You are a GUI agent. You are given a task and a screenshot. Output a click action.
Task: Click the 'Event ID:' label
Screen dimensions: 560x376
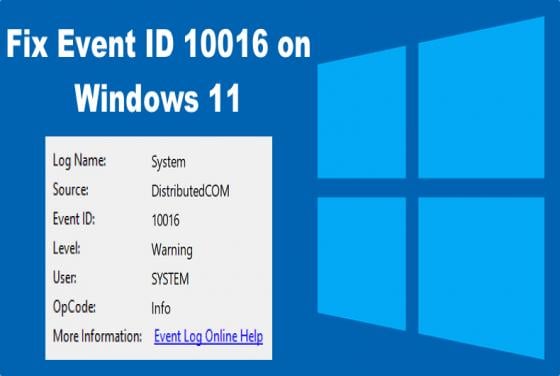(x=74, y=219)
